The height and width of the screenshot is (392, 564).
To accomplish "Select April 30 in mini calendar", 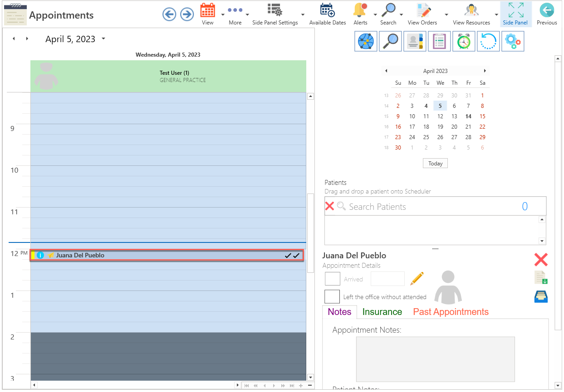I will coord(398,148).
